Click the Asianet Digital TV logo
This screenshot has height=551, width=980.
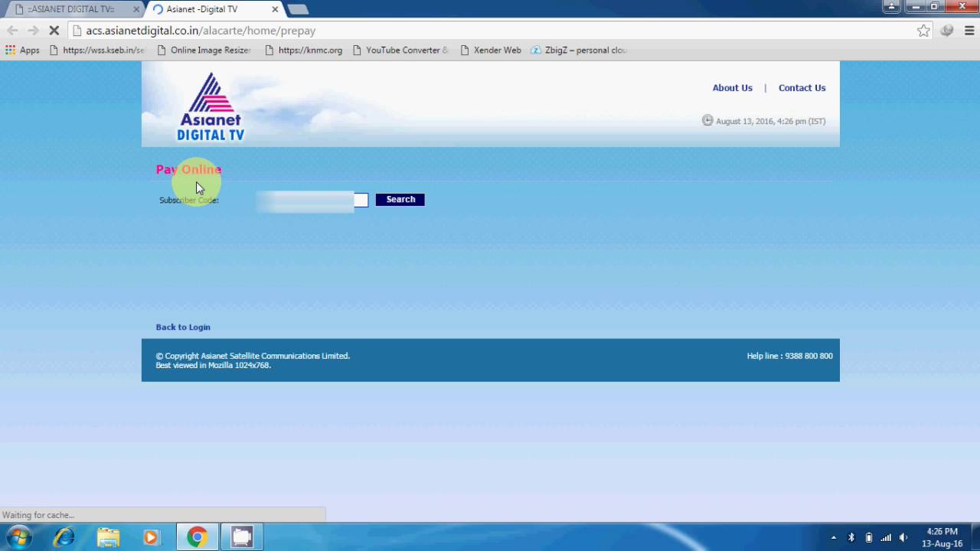tap(211, 106)
